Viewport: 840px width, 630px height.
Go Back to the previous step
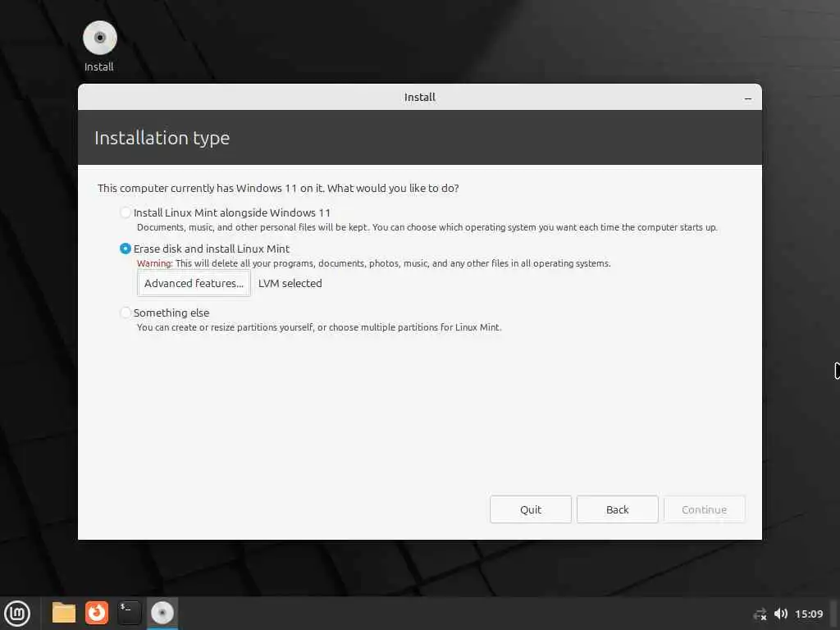[x=617, y=509]
